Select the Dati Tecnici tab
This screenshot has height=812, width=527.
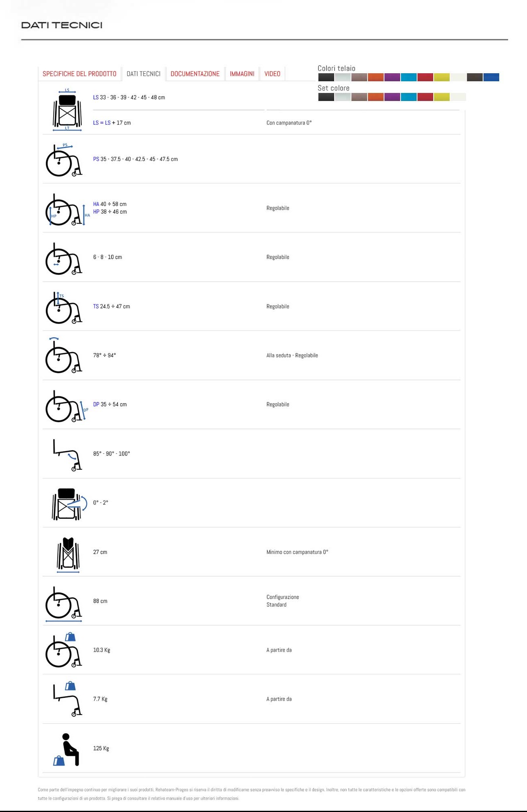tap(143, 74)
